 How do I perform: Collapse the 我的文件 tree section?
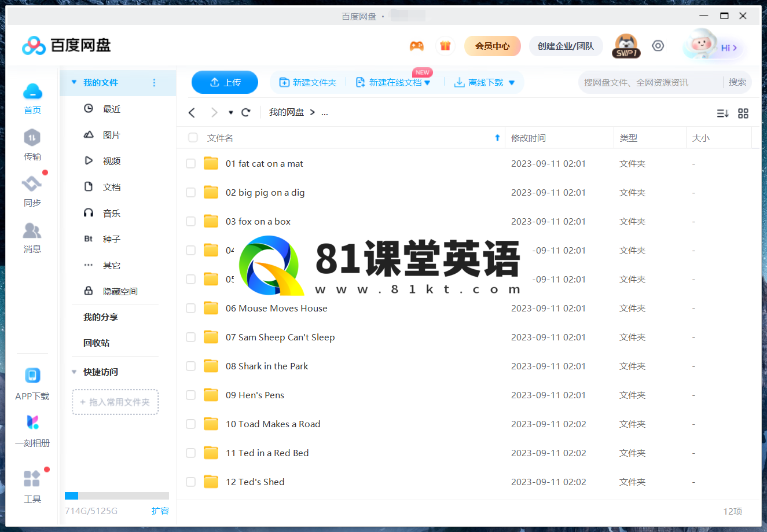click(74, 82)
